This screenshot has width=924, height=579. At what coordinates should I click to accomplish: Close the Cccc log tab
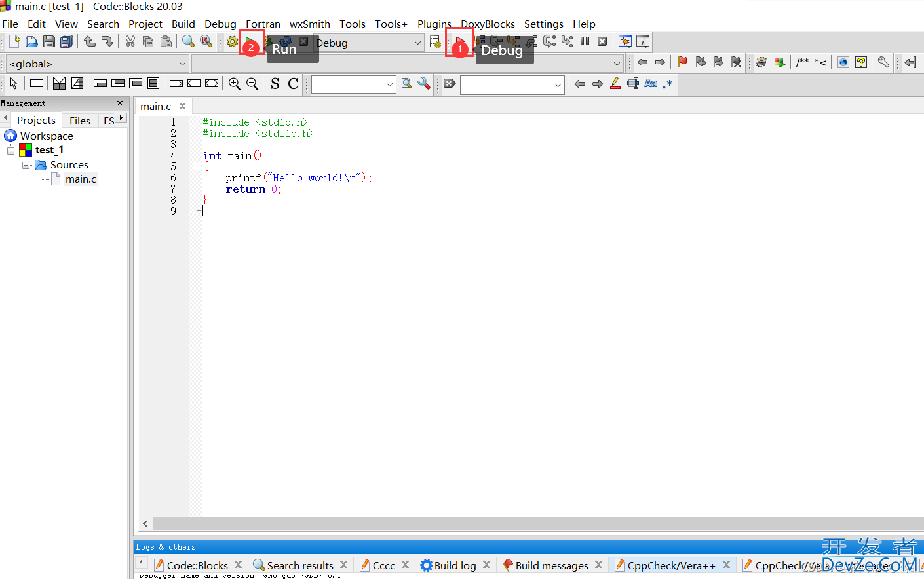[x=406, y=565]
